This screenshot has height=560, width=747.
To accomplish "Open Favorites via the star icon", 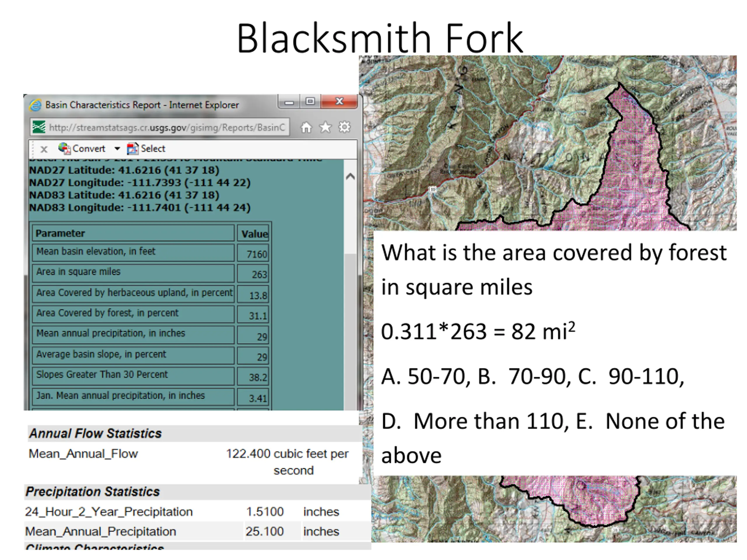I will pyautogui.click(x=325, y=127).
